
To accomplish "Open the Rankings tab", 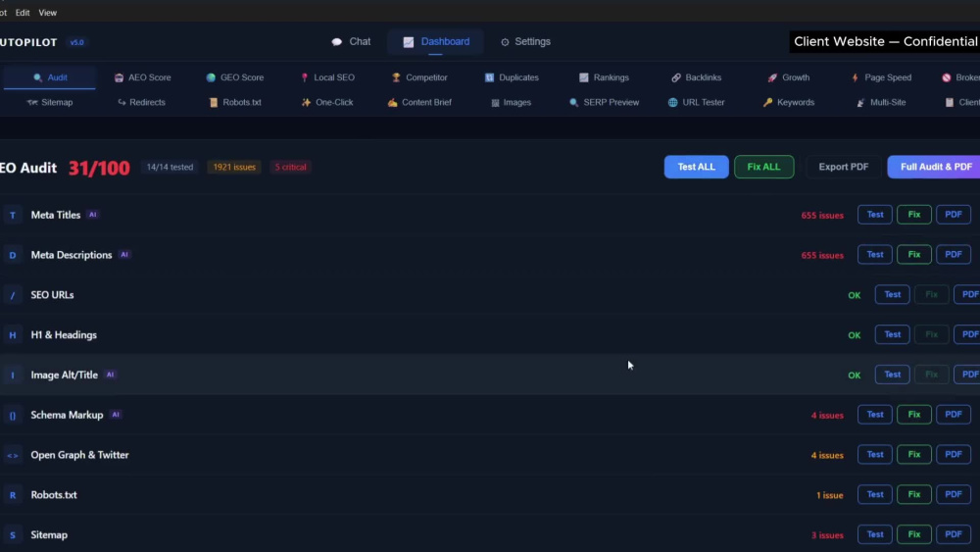I will click(x=605, y=77).
